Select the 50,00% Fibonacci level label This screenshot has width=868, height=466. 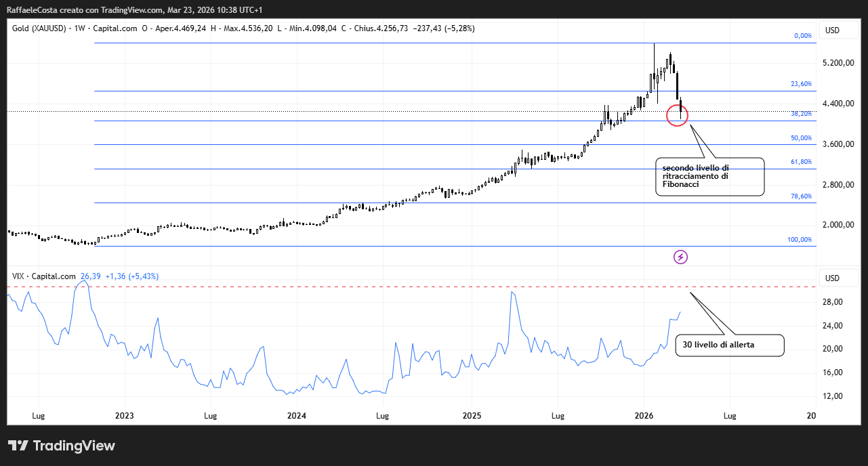pyautogui.click(x=801, y=138)
